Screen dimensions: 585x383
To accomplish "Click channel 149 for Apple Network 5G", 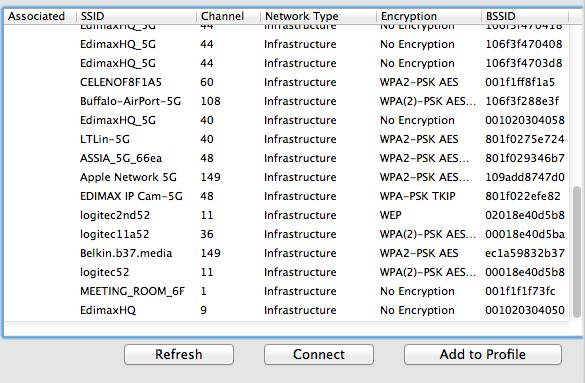I will pos(210,177).
